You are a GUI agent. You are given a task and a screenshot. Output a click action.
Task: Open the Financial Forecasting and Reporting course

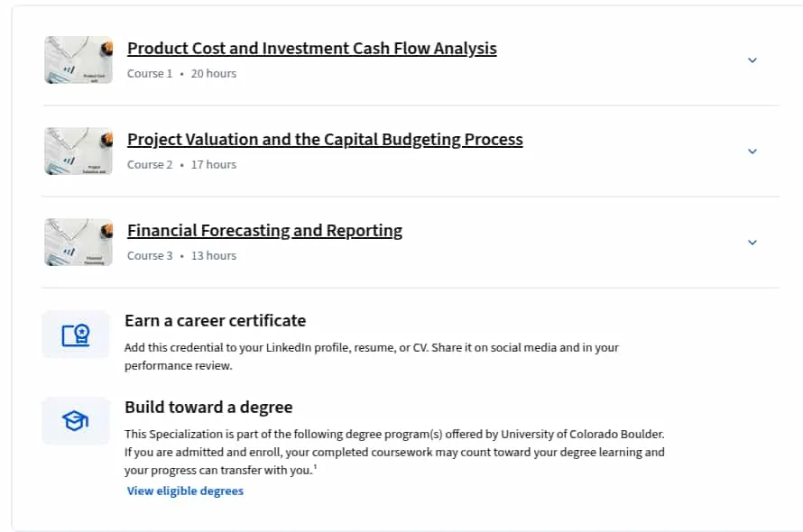(x=264, y=231)
